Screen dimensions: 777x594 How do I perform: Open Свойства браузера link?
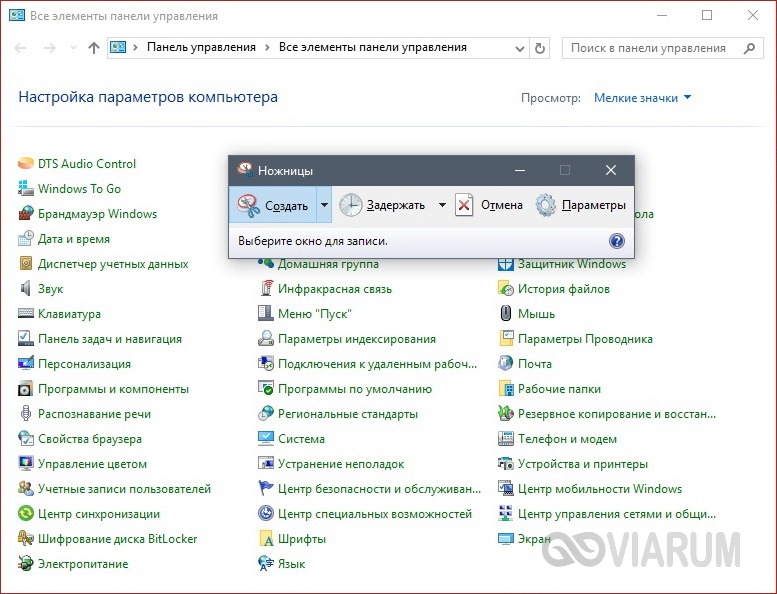[90, 439]
